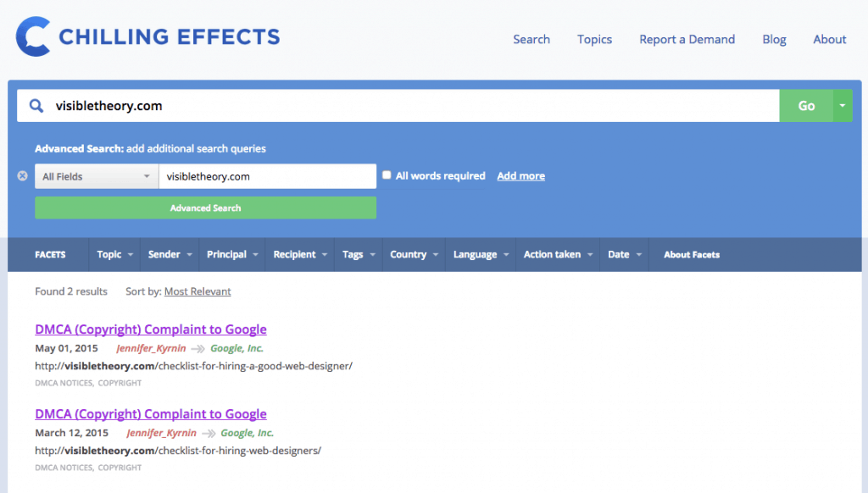Toggle the All words required checkbox
This screenshot has width=868, height=493.
tap(387, 174)
